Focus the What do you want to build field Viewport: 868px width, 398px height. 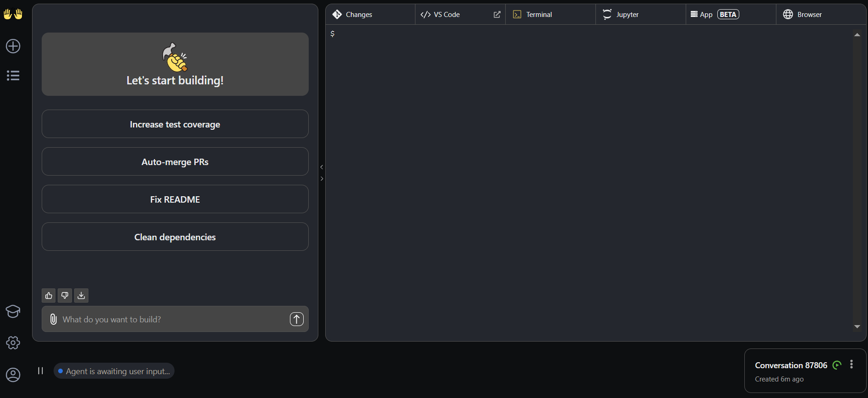click(174, 319)
